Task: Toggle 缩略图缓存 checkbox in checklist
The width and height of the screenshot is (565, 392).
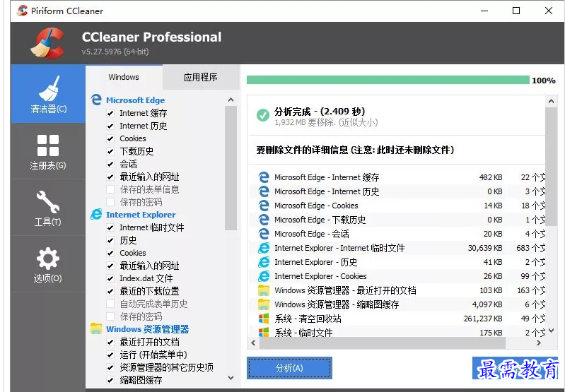Action: coord(110,380)
